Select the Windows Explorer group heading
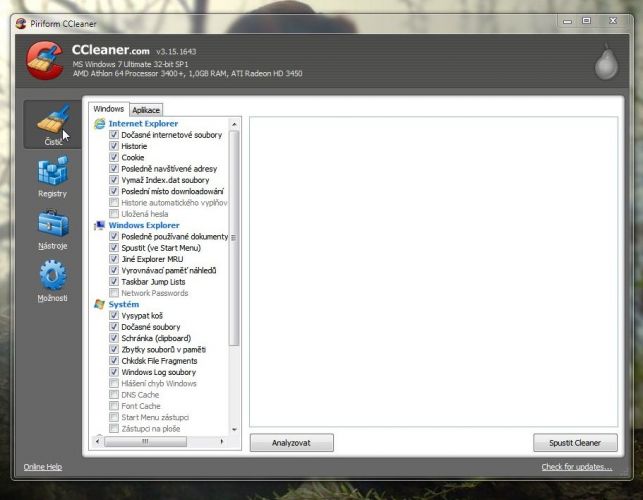 pos(144,225)
